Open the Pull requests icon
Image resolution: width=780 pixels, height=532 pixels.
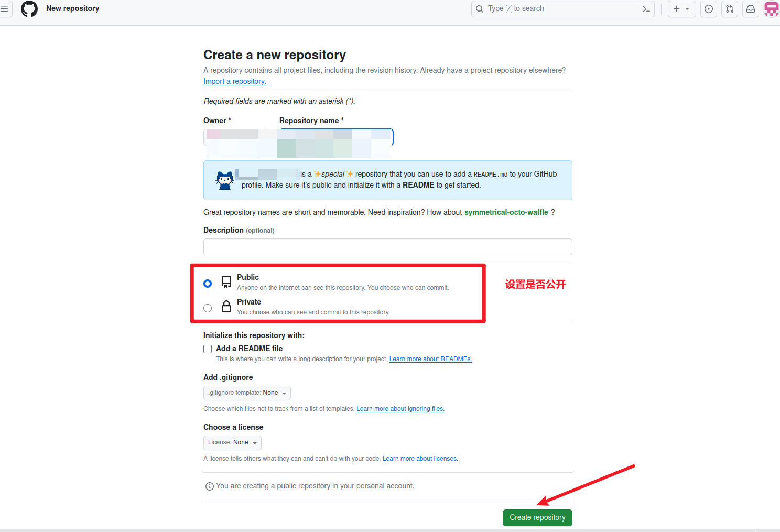730,9
